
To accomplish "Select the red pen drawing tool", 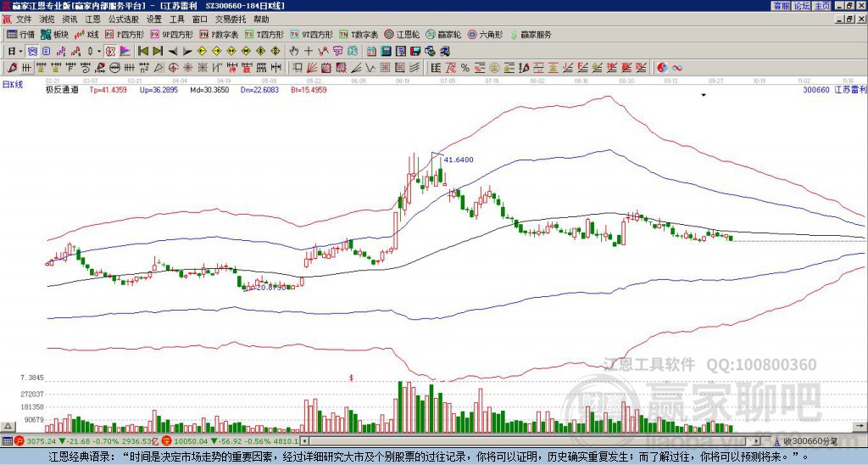I will click(x=11, y=68).
